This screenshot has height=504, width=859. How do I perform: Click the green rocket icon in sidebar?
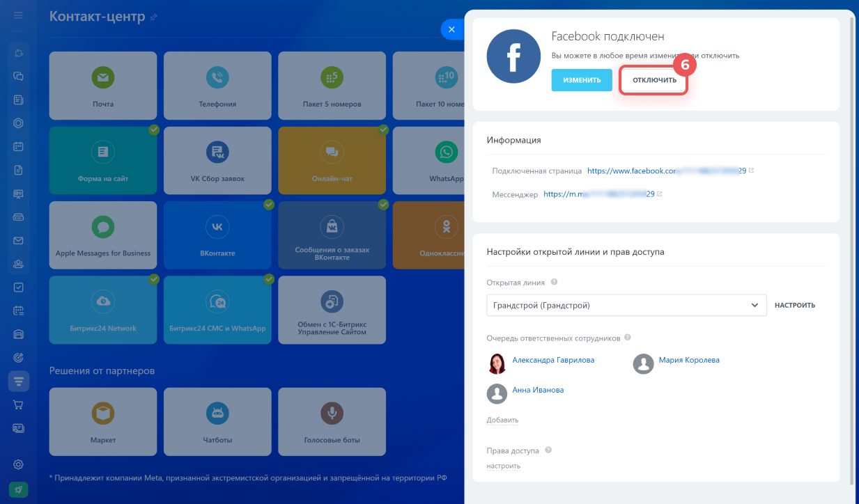click(x=19, y=490)
